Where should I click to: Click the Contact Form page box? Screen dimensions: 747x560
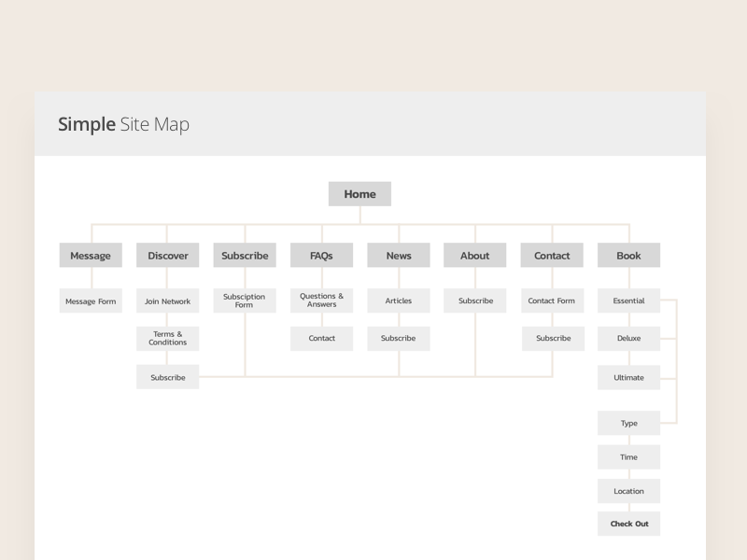[552, 301]
